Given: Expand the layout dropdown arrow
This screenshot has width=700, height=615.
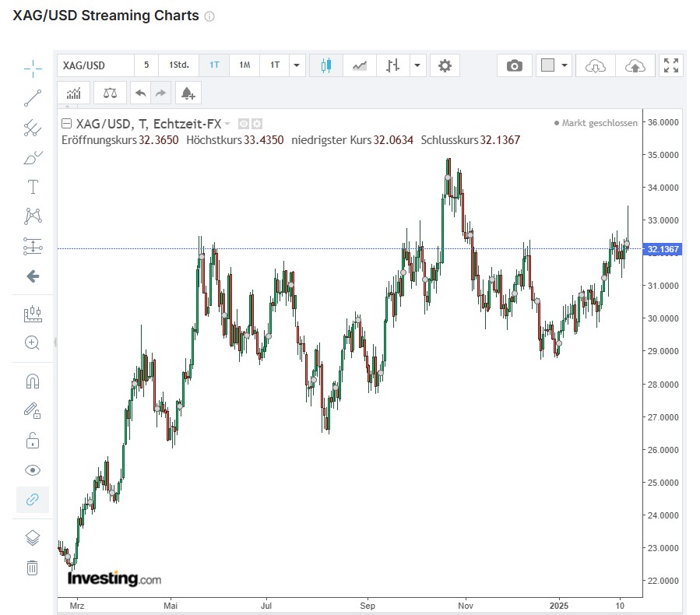Looking at the screenshot, I should click(565, 65).
